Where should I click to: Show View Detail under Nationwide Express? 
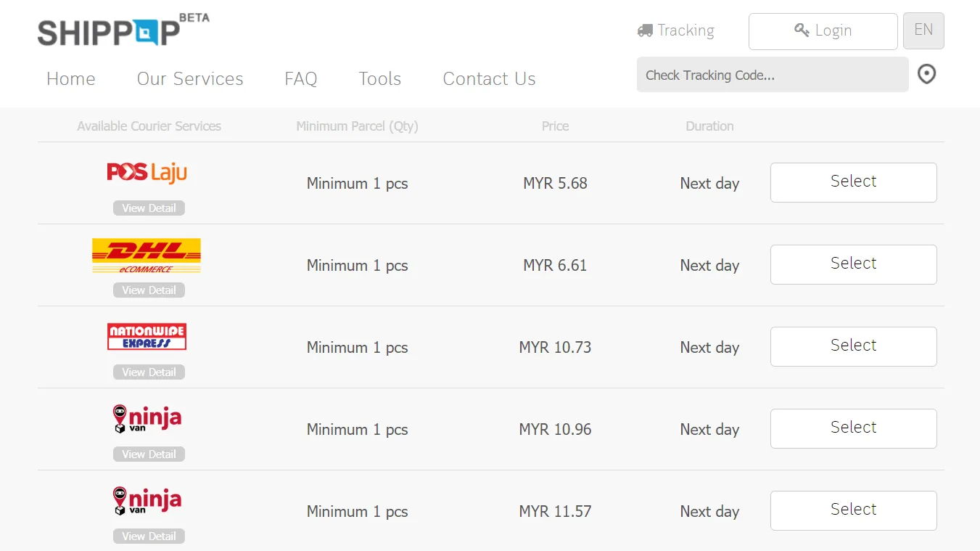click(x=149, y=372)
